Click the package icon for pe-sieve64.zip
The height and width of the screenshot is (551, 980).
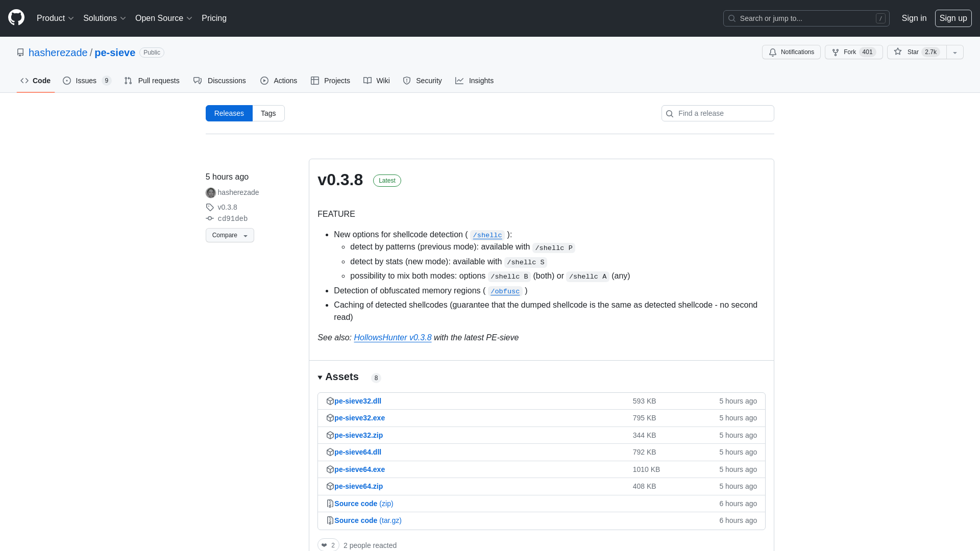(330, 486)
